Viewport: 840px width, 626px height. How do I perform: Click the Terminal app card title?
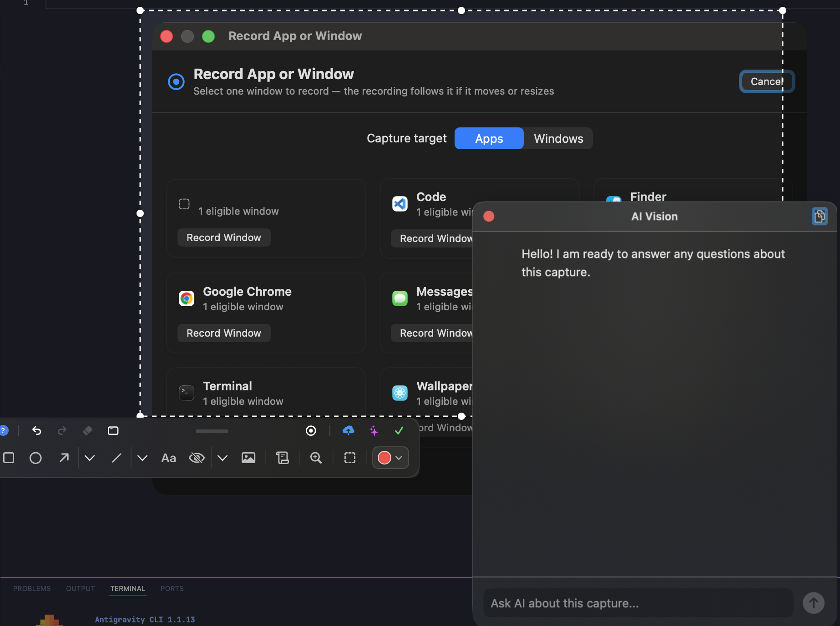tap(228, 386)
